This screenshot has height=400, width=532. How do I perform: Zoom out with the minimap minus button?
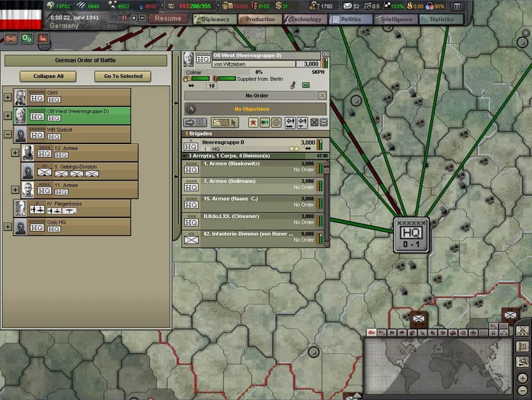[523, 390]
